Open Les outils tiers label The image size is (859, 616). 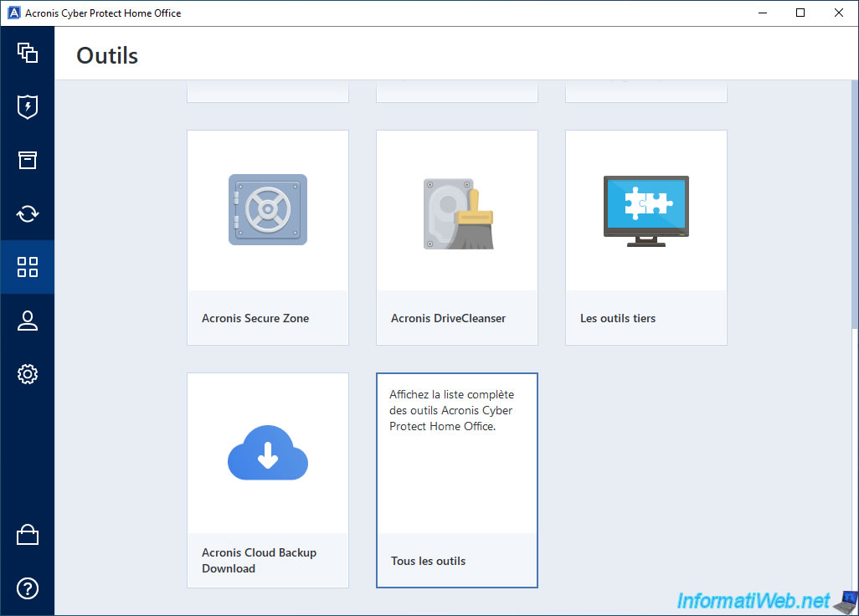click(x=618, y=318)
